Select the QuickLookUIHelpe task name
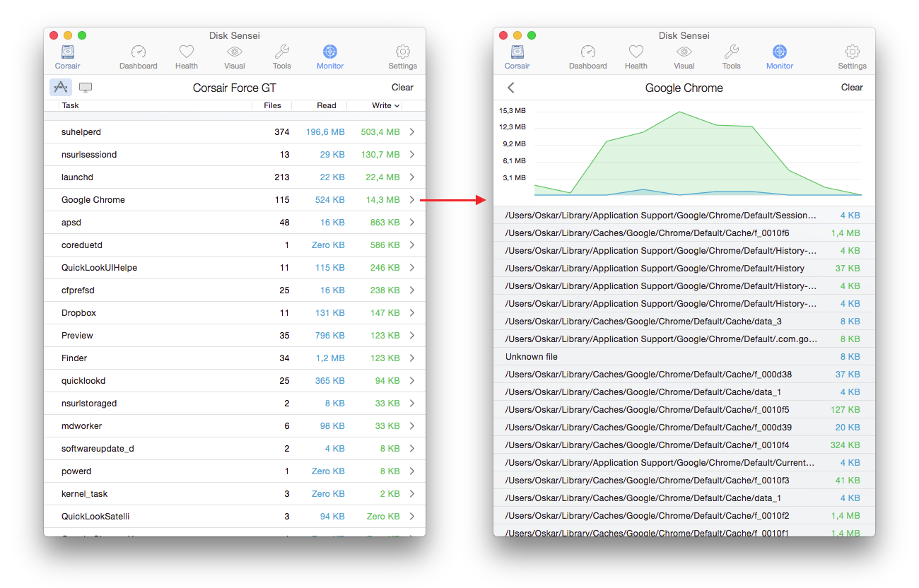The height and width of the screenshot is (588, 919). tap(100, 268)
